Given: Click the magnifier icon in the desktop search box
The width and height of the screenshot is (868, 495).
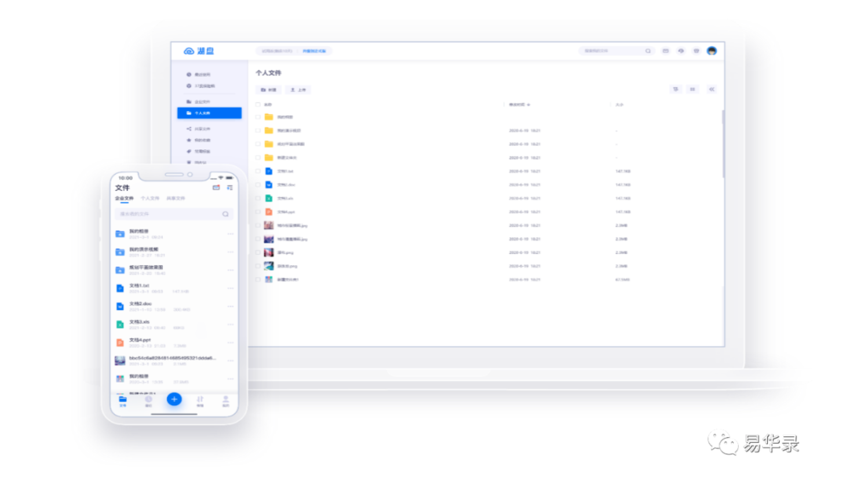Looking at the screenshot, I should coord(648,51).
